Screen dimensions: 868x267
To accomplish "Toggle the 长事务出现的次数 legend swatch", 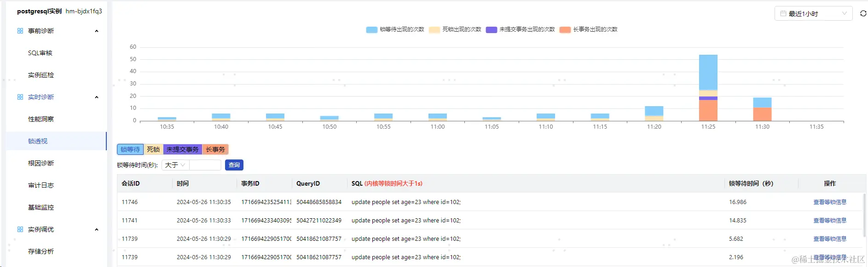I will [x=565, y=30].
